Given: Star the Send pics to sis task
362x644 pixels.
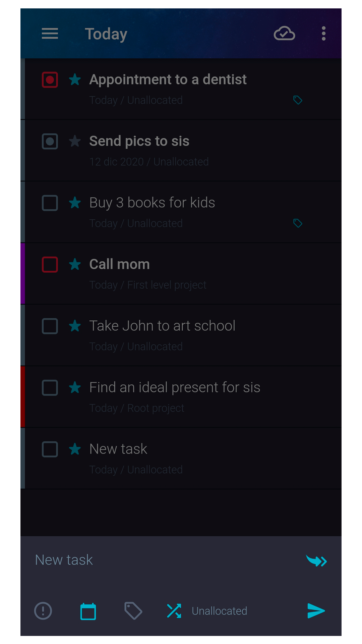Looking at the screenshot, I should 75,141.
